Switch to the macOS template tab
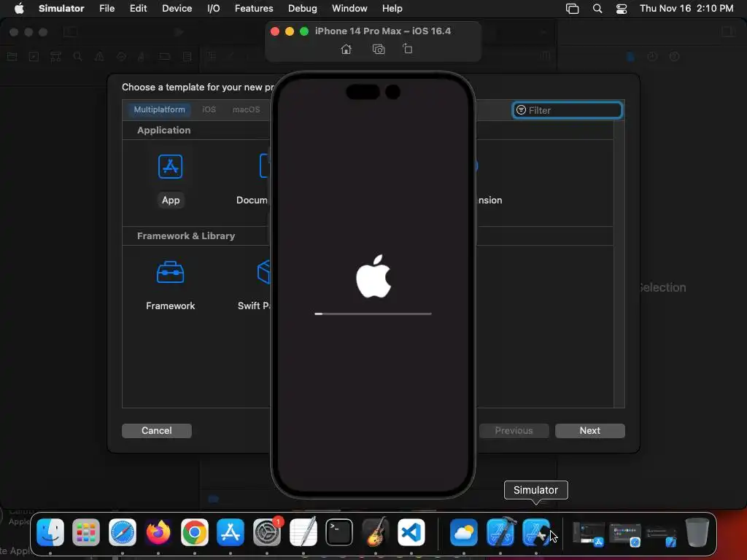Viewport: 747px width, 560px height. (246, 109)
